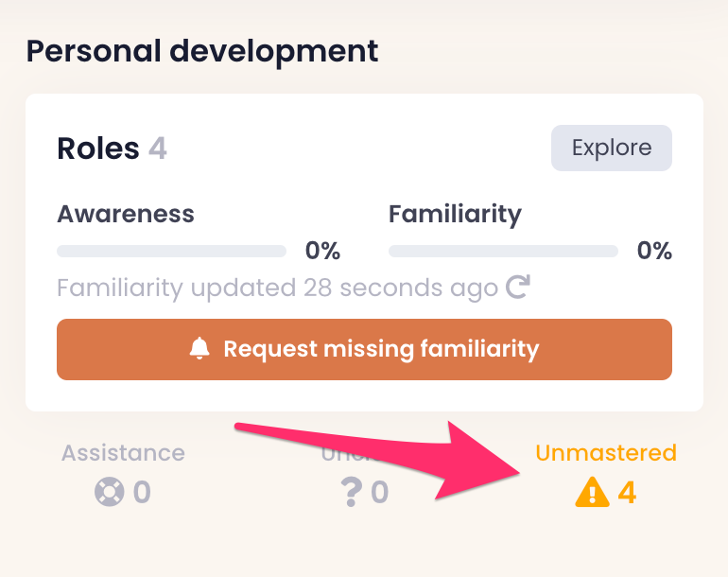The width and height of the screenshot is (728, 577).
Task: Open the Unmastered label
Action: [605, 452]
